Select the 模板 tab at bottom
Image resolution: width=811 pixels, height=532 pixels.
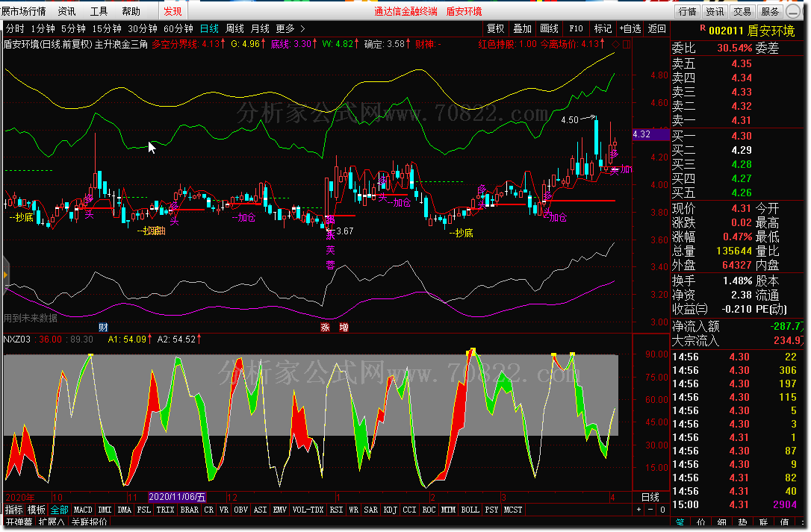pyautogui.click(x=36, y=510)
